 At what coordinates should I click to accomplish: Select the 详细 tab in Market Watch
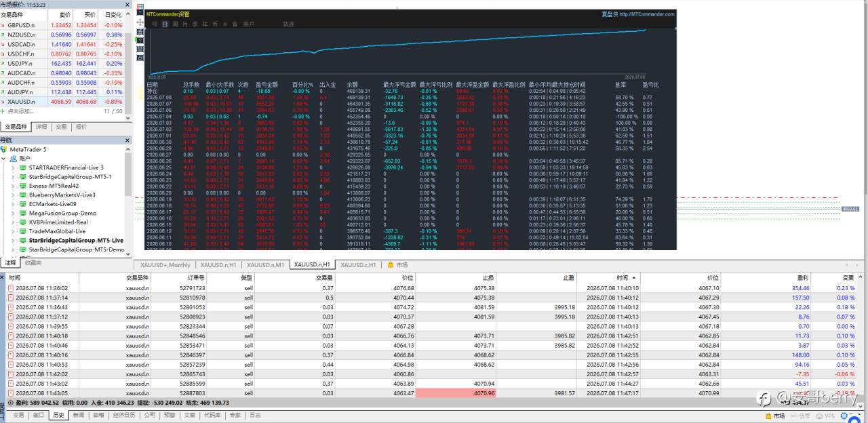pos(41,127)
